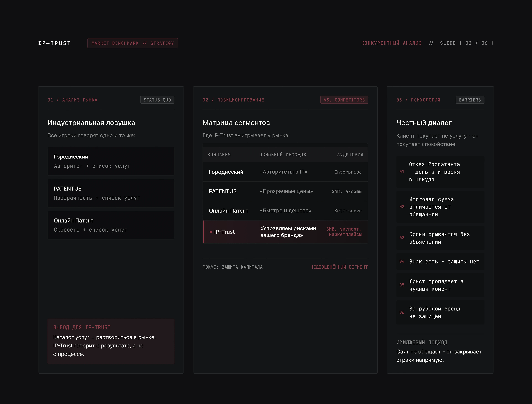Click the BARRIERS tag
Viewport: 532px width, 404px height.
pos(470,100)
